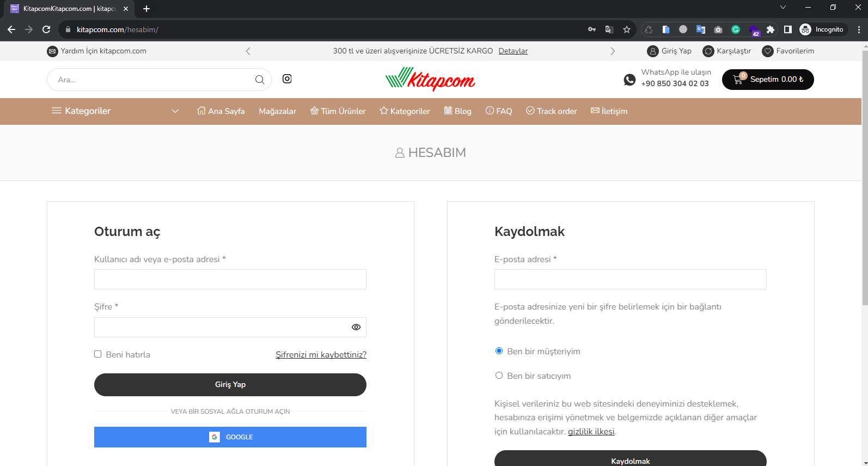Screen dimensions: 868x466
Task: Select Ben bir satıcıyım radio option
Action: (499, 376)
